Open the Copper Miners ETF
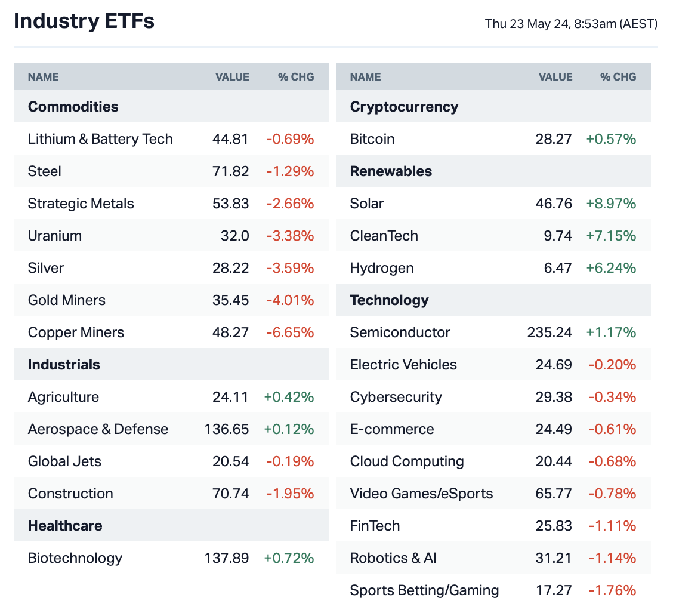This screenshot has width=673, height=616. click(x=76, y=332)
